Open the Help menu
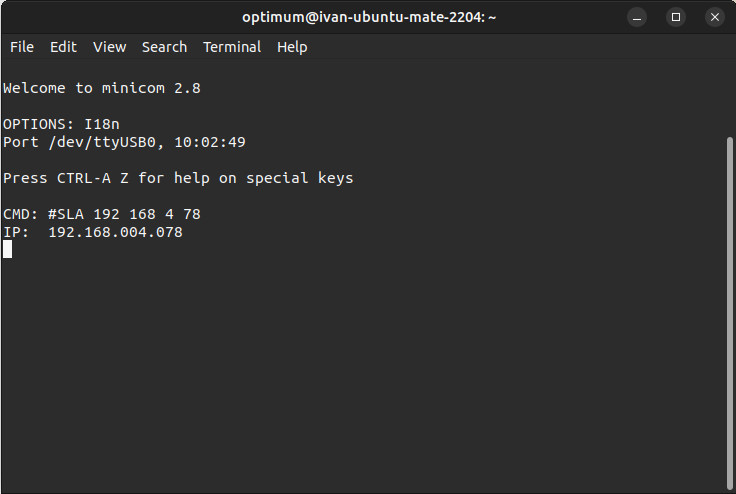Screen dimensions: 736x494 pyautogui.click(x=292, y=47)
